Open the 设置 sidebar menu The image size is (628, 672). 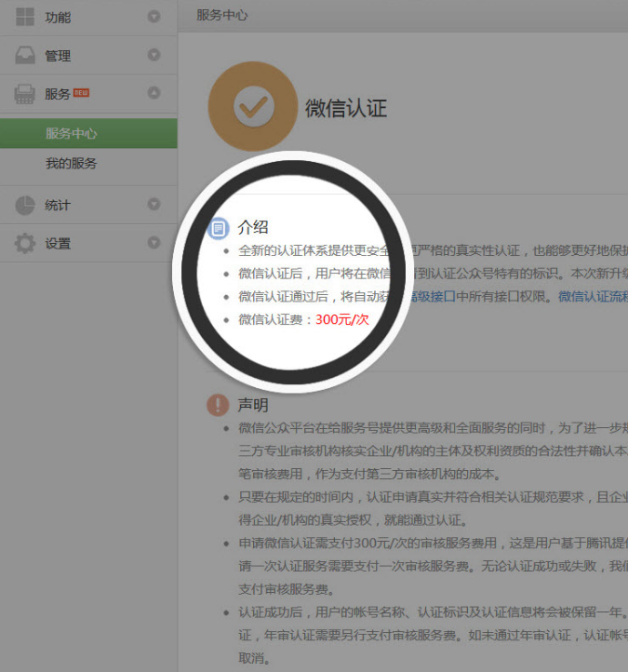88,244
